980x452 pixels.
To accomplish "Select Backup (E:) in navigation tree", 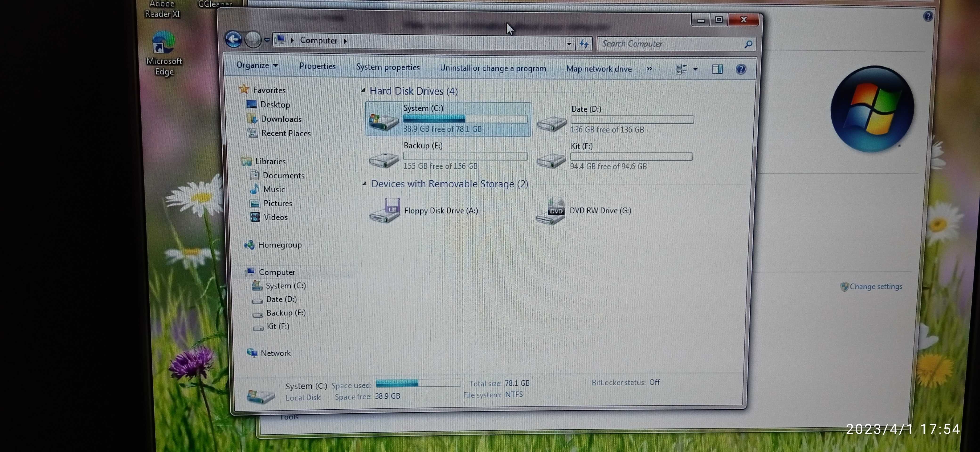I will click(x=279, y=313).
